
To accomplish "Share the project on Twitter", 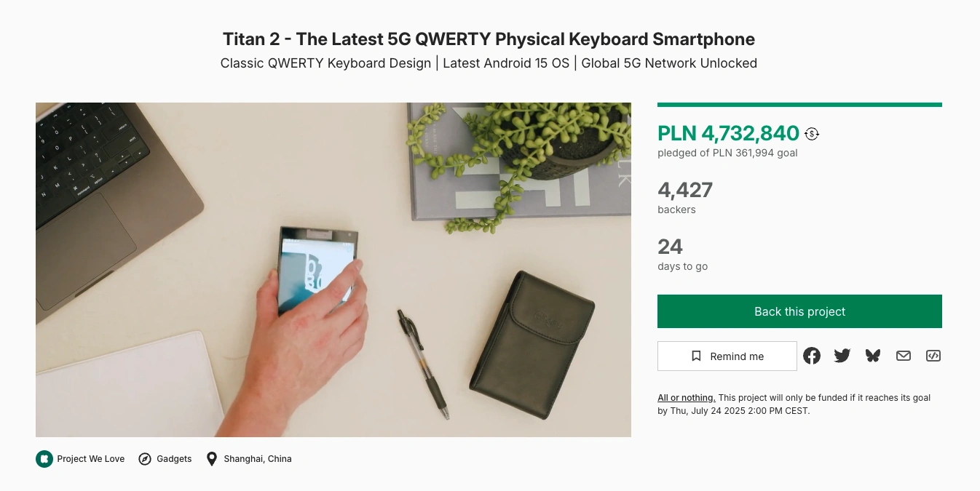I will pos(842,356).
